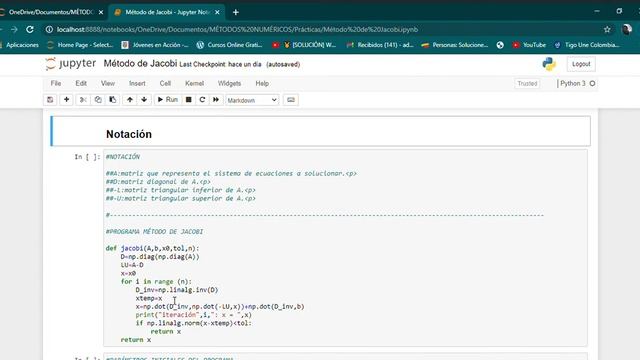Open Jóvenes en Acción bookmark

155,45
